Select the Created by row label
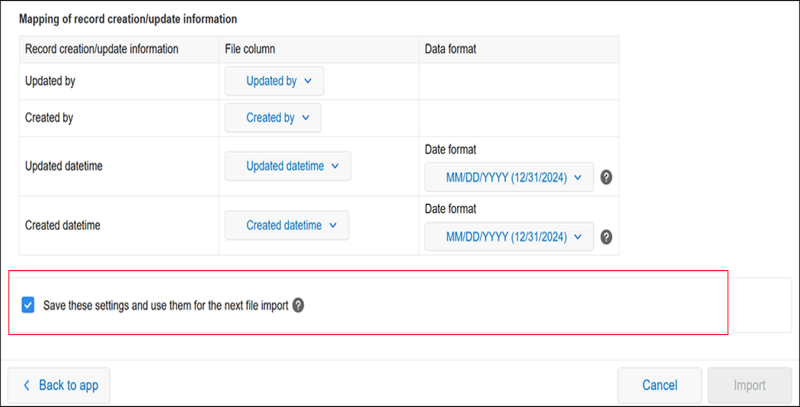800x407 pixels. [x=50, y=117]
